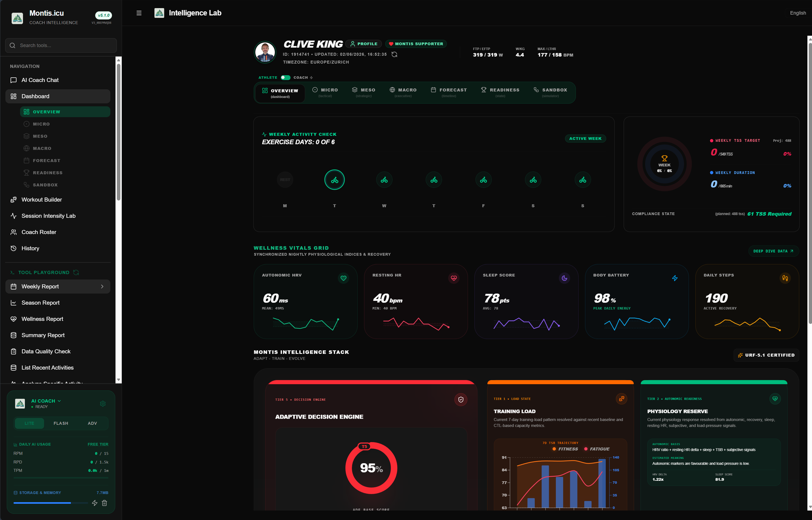Click Sunday's cycling activity icon

click(x=583, y=180)
